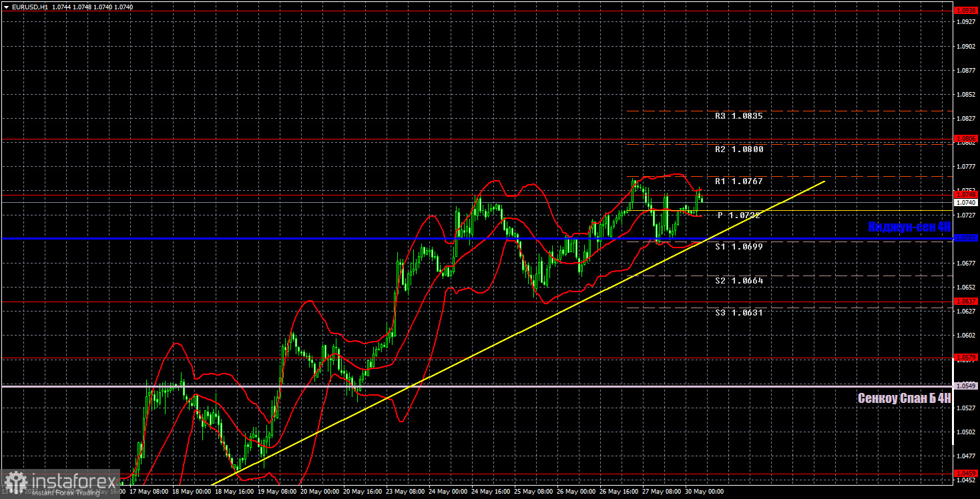Click the 1.0927 price axis value
The width and height of the screenshot is (980, 499).
tap(966, 22)
